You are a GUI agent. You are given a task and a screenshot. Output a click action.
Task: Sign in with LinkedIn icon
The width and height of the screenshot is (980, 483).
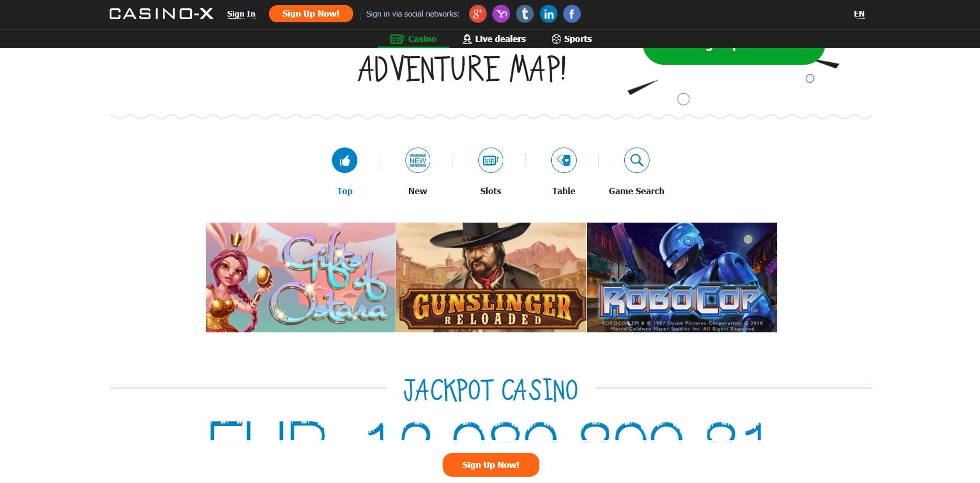(548, 14)
